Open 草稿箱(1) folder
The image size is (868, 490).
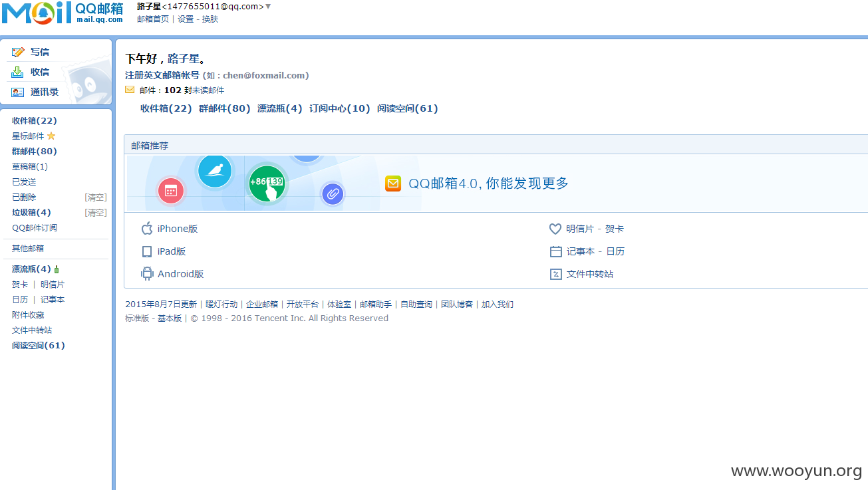coord(30,167)
